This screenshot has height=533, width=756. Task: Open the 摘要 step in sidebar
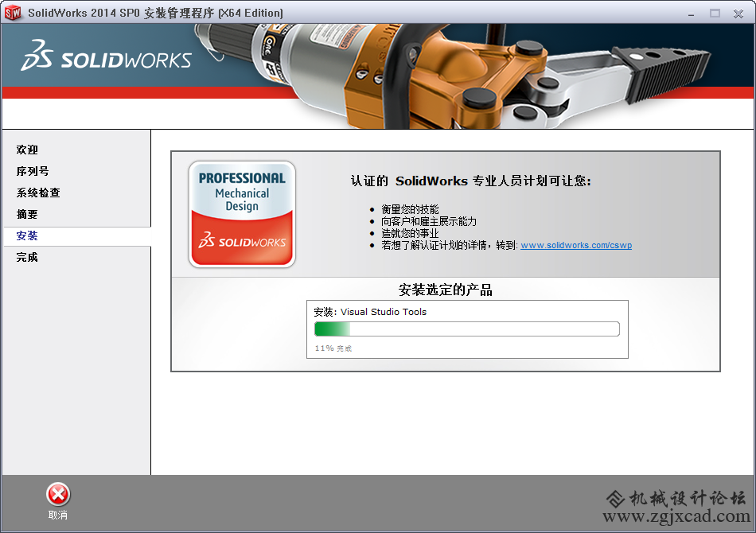[x=27, y=214]
